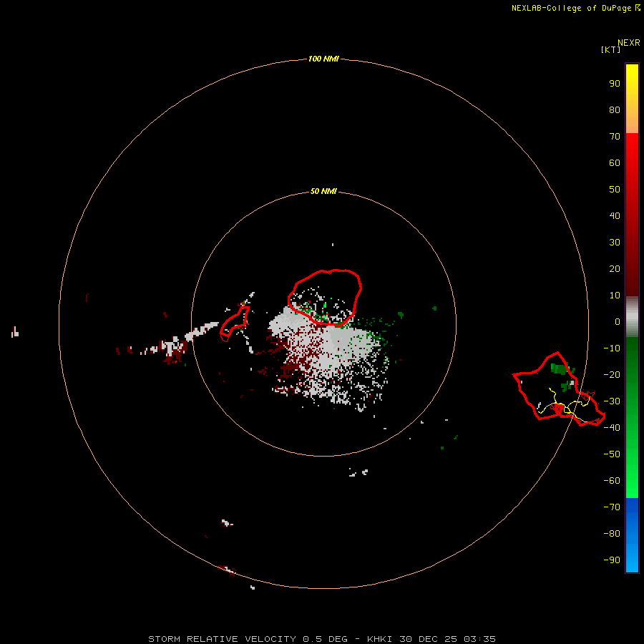Click the 30 value on velocity scale
This screenshot has height=644, width=644.
pyautogui.click(x=615, y=243)
